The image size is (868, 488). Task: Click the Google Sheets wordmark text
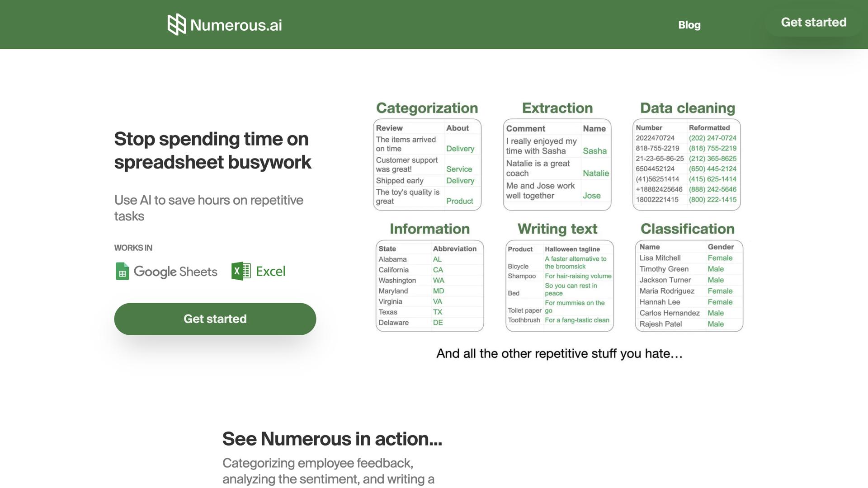tap(175, 272)
